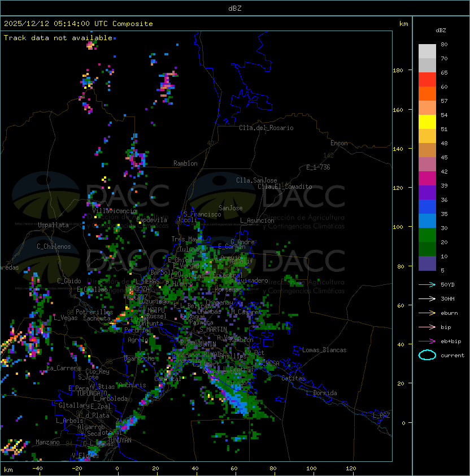Click the 'dBZ' heading above the color scale
The height and width of the screenshot is (476, 470).
click(x=441, y=31)
